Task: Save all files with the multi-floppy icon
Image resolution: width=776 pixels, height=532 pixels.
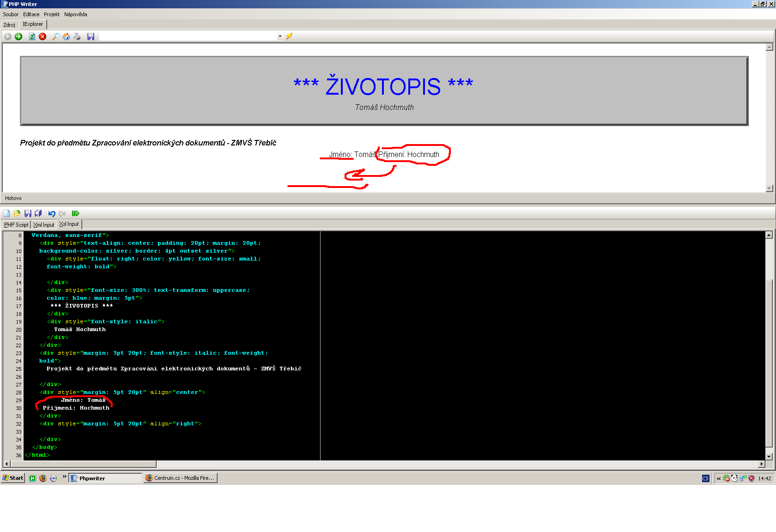Action: [38, 213]
